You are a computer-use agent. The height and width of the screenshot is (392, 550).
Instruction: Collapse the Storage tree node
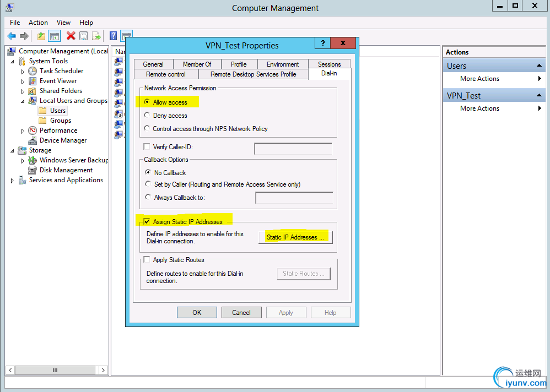(x=12, y=151)
